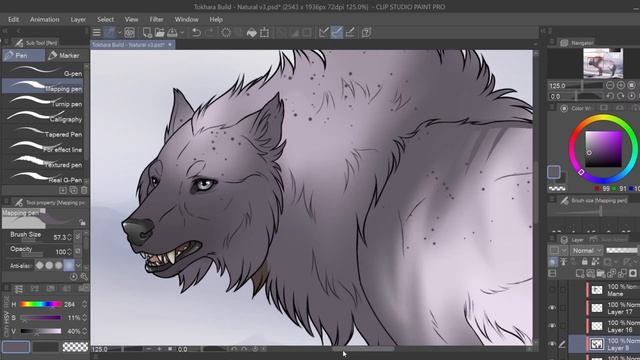Click the Save icon in command bar

(x=172, y=33)
